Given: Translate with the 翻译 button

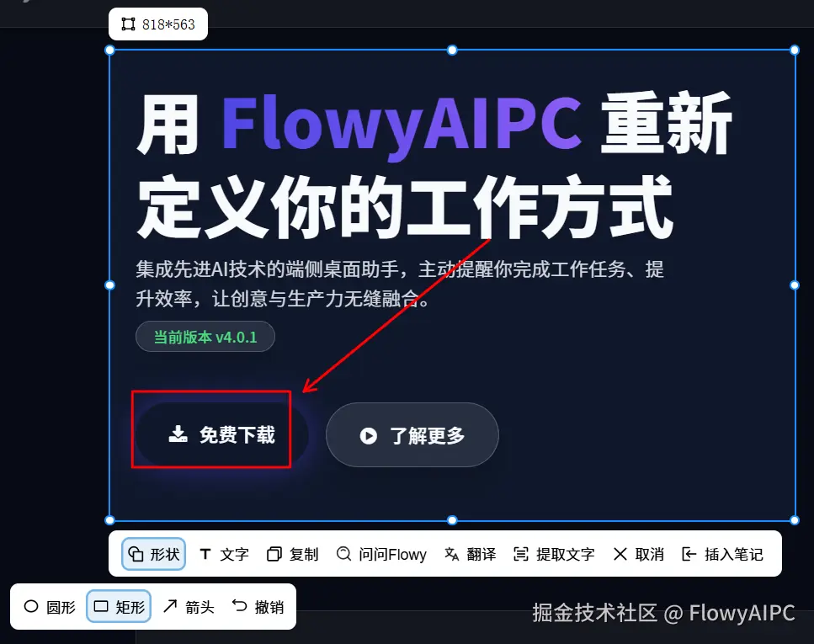Looking at the screenshot, I should pyautogui.click(x=471, y=554).
